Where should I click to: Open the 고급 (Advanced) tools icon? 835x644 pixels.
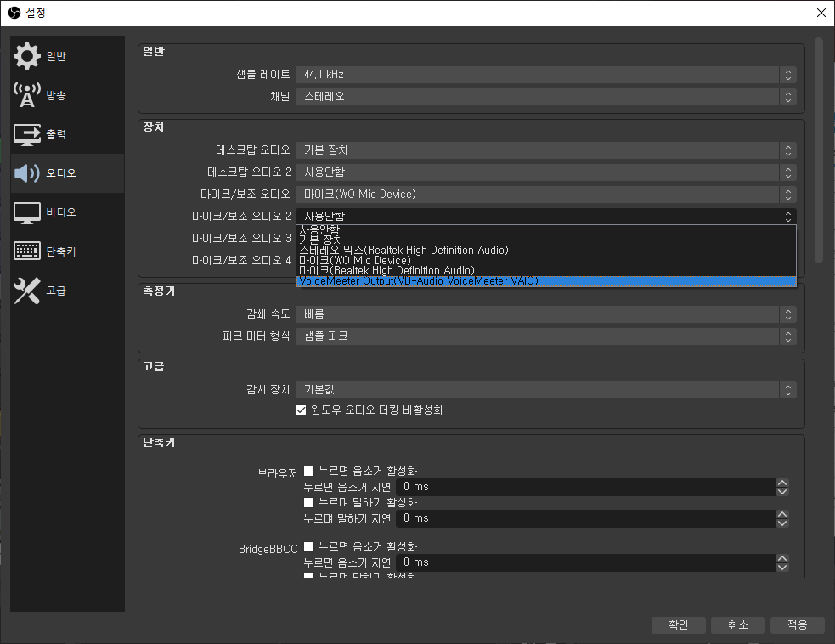click(27, 291)
